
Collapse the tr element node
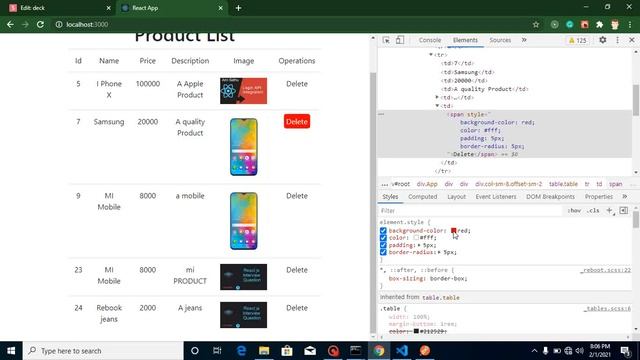(x=431, y=54)
